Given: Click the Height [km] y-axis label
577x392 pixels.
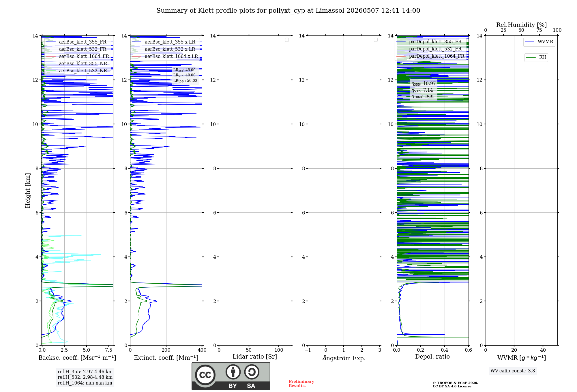Looking at the screenshot, I should point(28,191).
